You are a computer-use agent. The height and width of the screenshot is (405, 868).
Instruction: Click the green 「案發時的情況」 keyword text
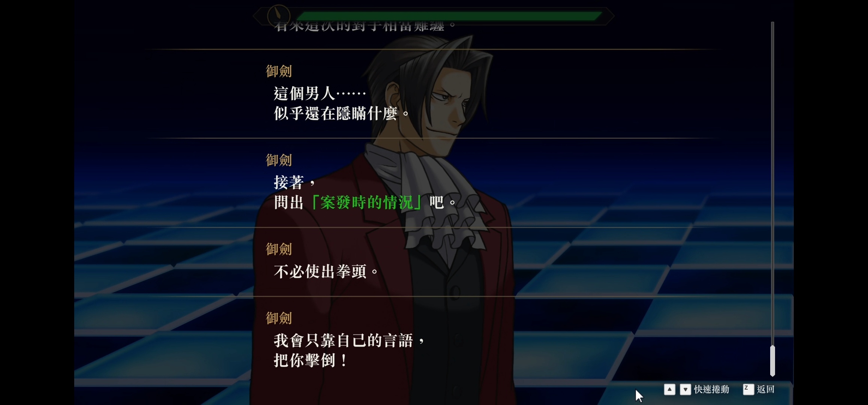(367, 202)
